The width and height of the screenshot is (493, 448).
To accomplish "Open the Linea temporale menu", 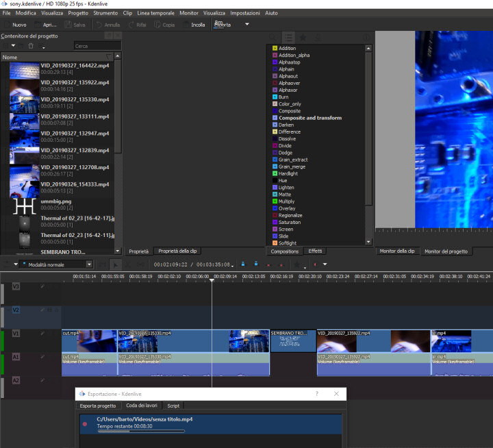I will coord(155,13).
